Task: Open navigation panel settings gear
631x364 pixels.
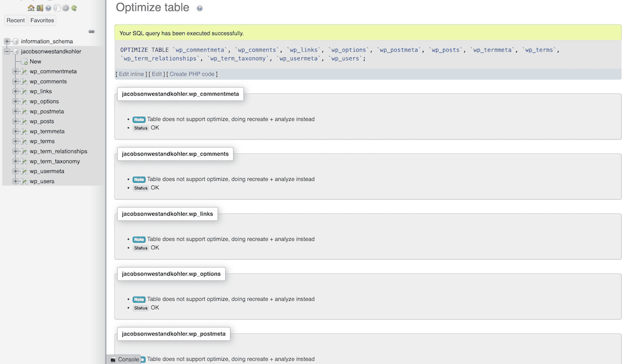Action: 65,8
